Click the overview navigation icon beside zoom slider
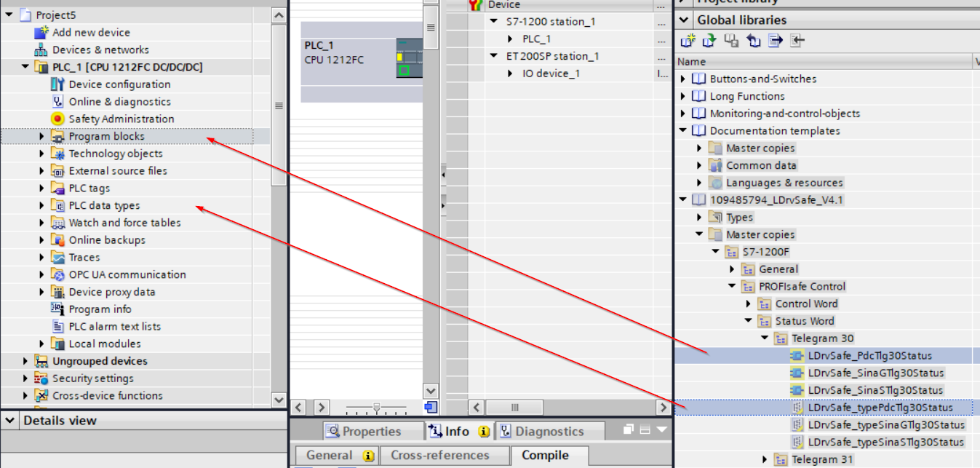The width and height of the screenshot is (980, 468). pos(431,407)
